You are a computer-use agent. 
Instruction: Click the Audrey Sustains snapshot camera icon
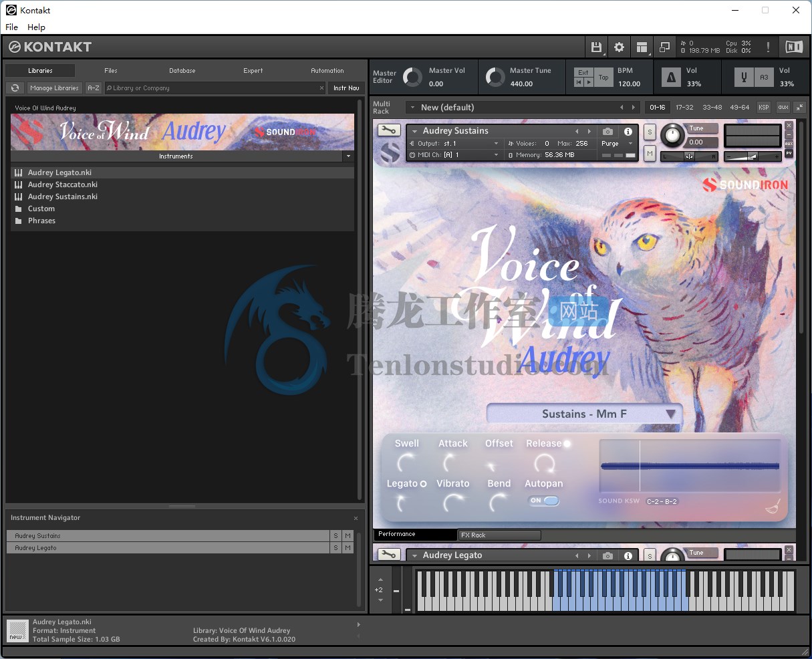click(x=607, y=132)
